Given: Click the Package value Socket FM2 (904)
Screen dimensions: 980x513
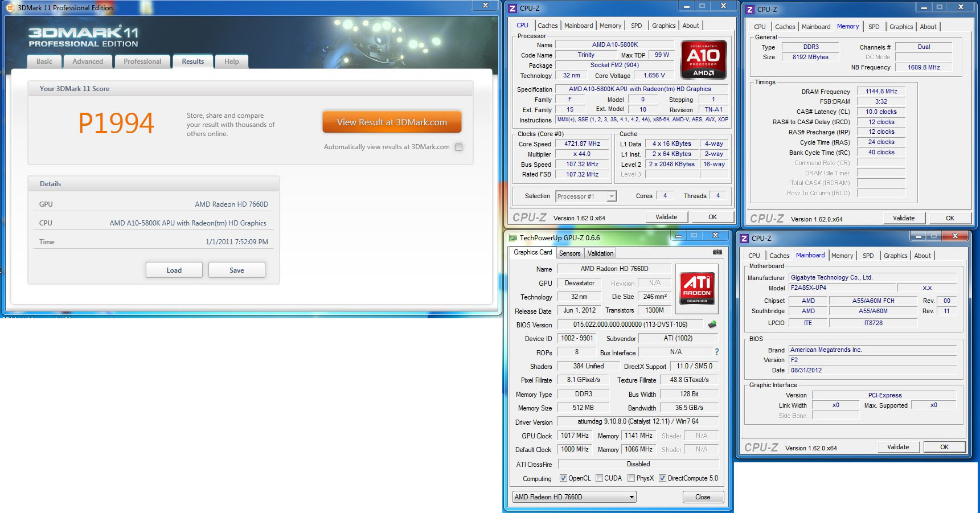Looking at the screenshot, I should click(614, 65).
